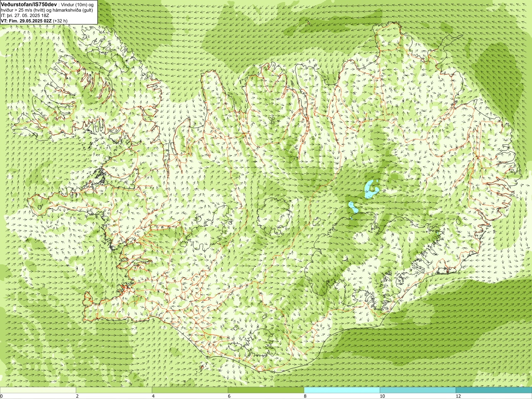Click the legend label '12'
The image size is (532, 399).
[x=458, y=396]
